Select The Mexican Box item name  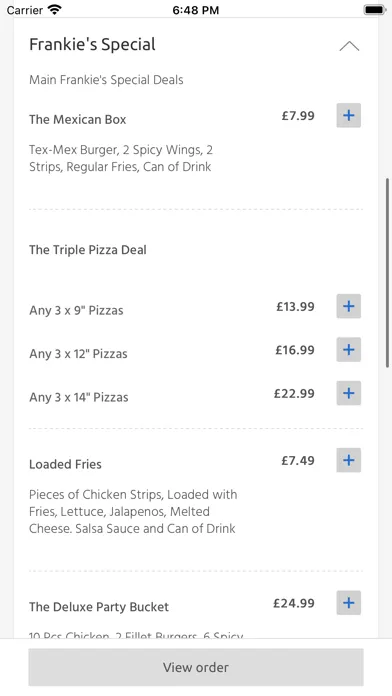78,119
